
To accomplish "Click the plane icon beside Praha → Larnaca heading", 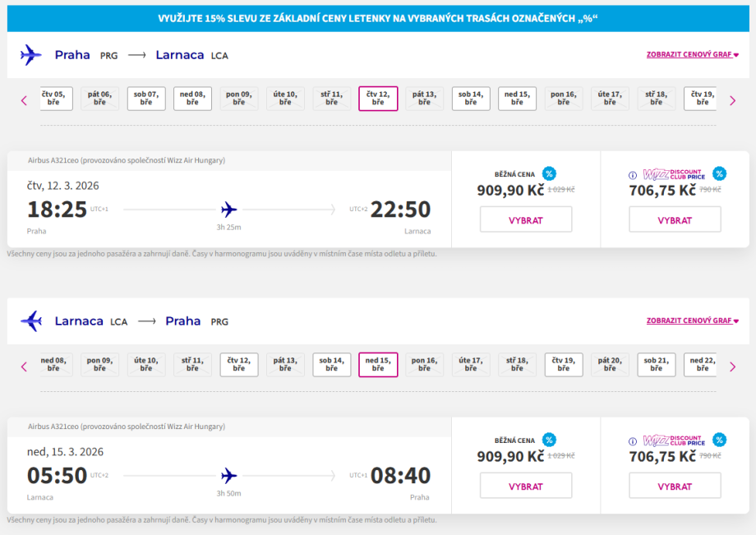I will pyautogui.click(x=31, y=55).
